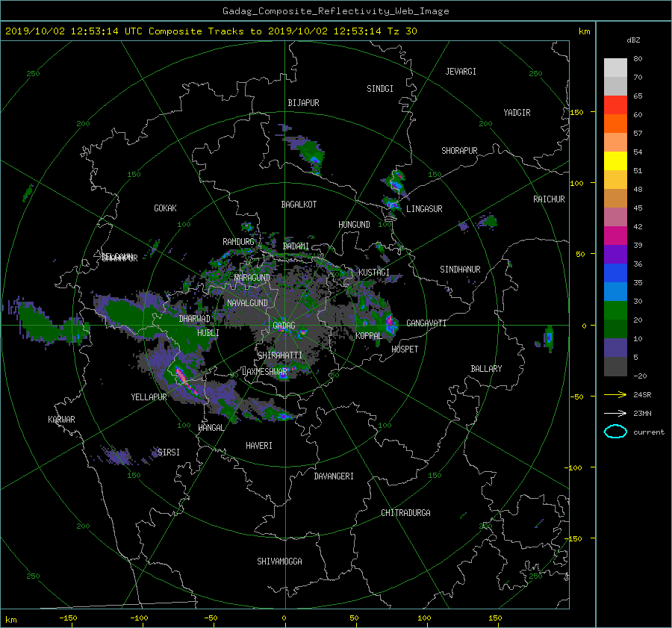Click the RAICHUR map label
Image resolution: width=672 pixels, height=628 pixels.
click(549, 199)
